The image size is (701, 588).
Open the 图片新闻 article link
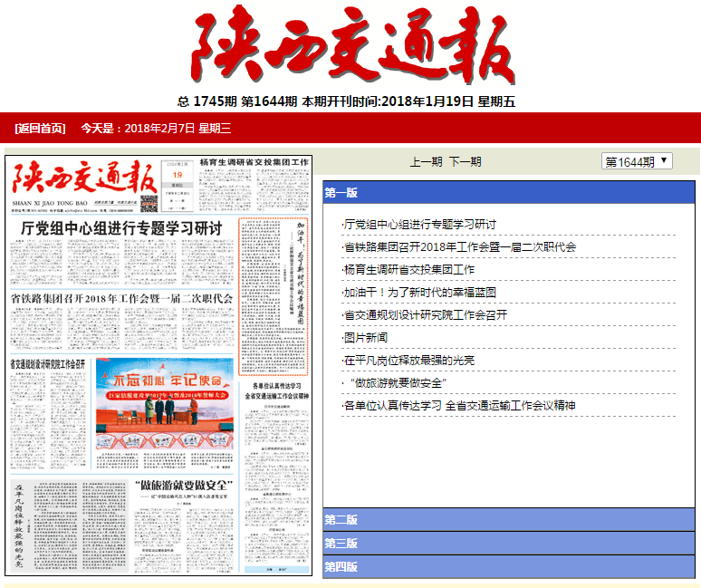coord(365,338)
